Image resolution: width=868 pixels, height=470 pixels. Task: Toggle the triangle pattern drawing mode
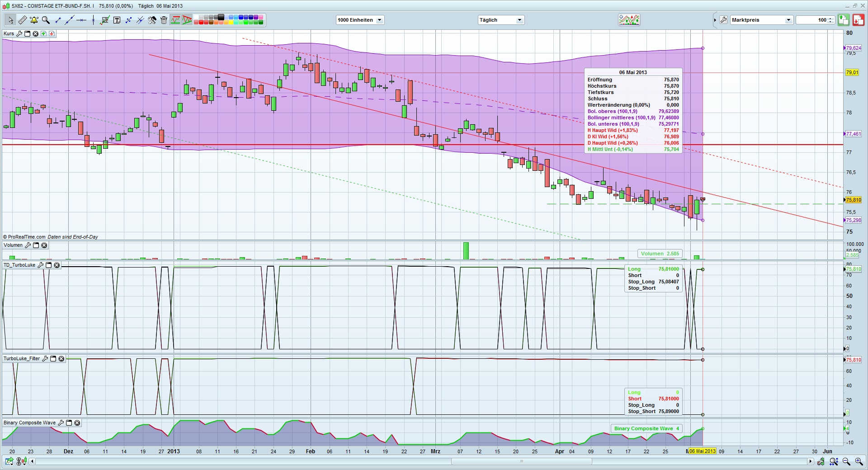(x=187, y=20)
